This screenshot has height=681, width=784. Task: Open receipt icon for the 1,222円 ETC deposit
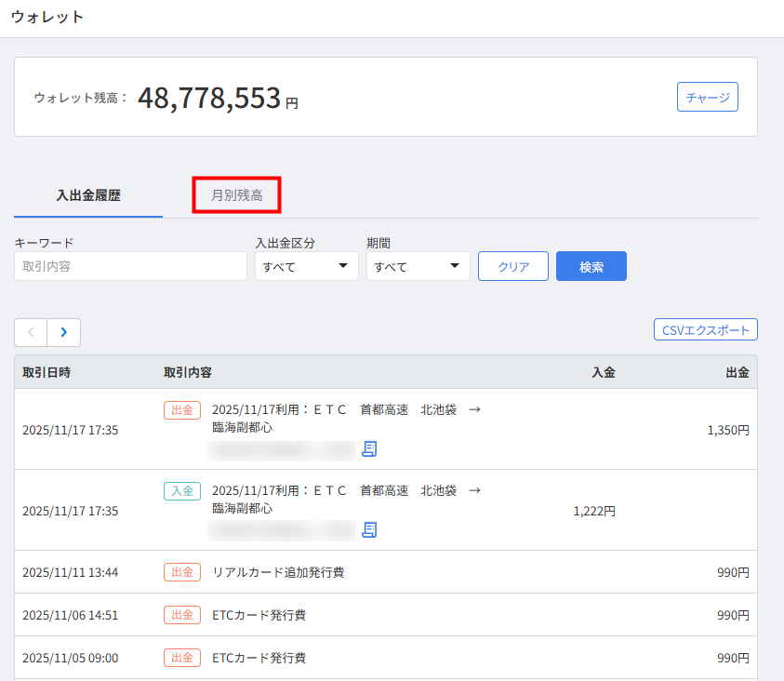point(369,529)
